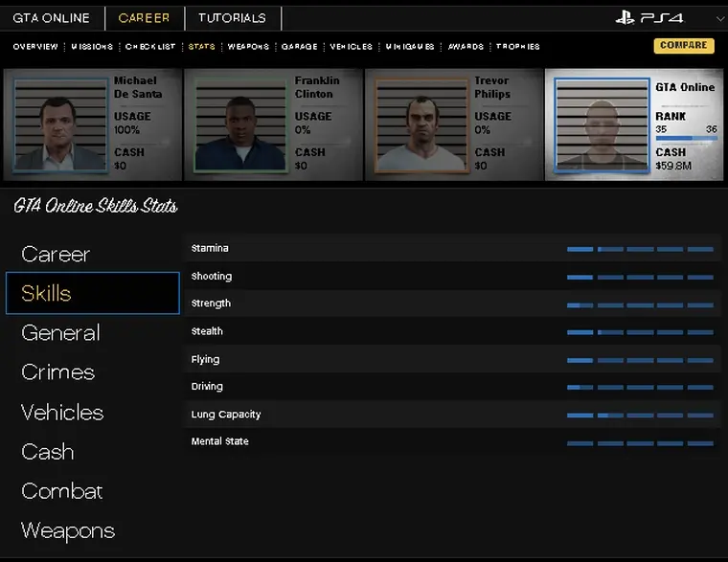Pick Trevor Philips' mugshot card
The height and width of the screenshot is (562, 728).
pos(421,124)
